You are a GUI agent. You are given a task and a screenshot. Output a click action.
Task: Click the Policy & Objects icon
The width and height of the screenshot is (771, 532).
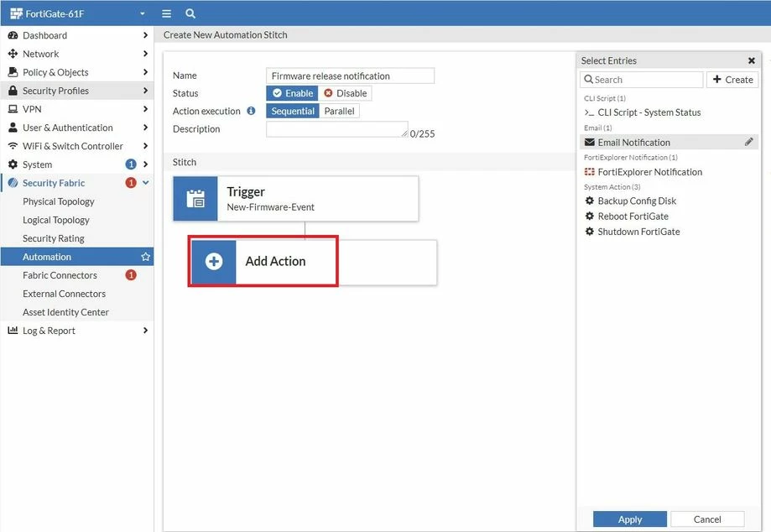pos(13,72)
